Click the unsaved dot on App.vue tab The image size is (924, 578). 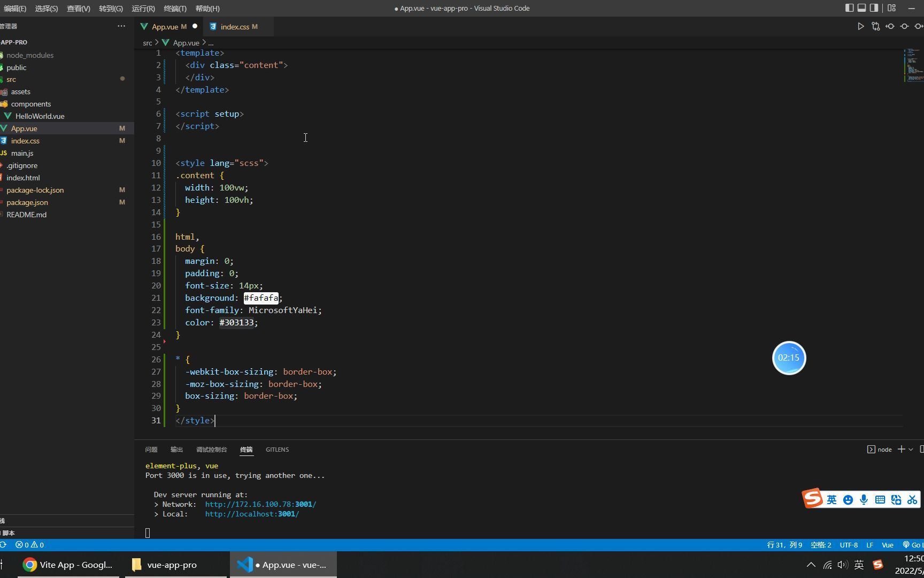[x=195, y=26]
